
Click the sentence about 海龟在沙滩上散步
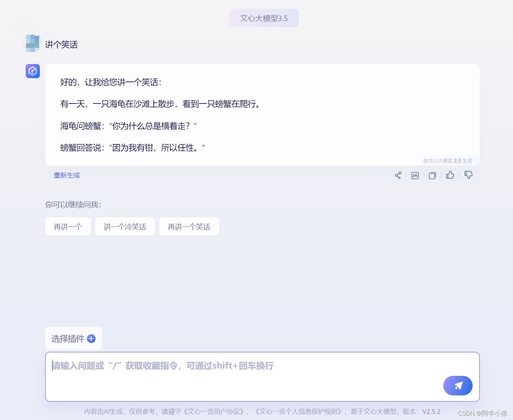(x=160, y=104)
